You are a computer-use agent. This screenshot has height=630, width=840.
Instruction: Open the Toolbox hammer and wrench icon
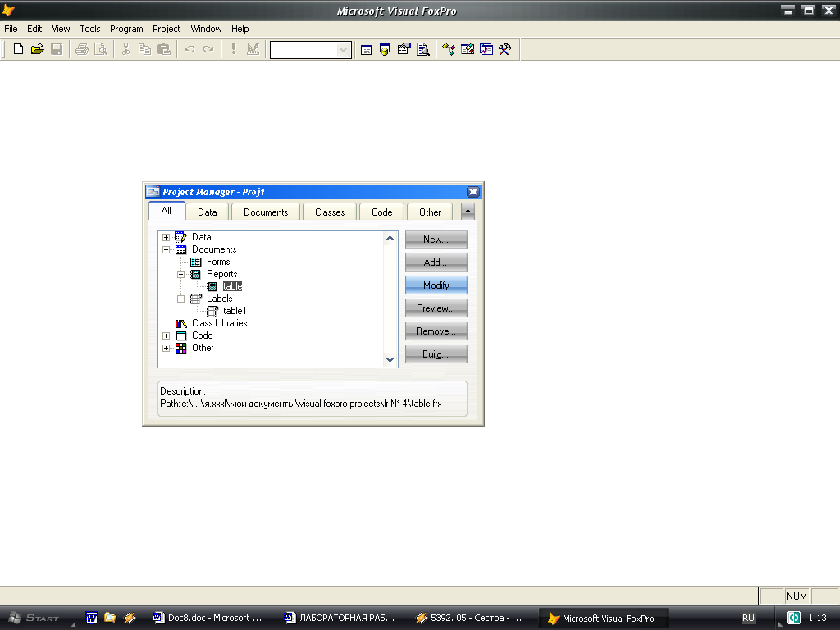click(505, 50)
